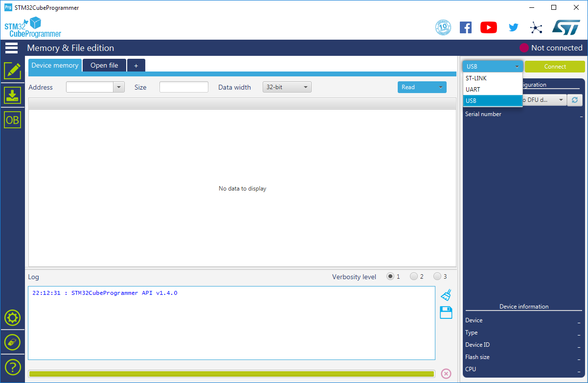Click the full chip erase icon
Image resolution: width=588 pixels, height=383 pixels.
click(x=12, y=342)
